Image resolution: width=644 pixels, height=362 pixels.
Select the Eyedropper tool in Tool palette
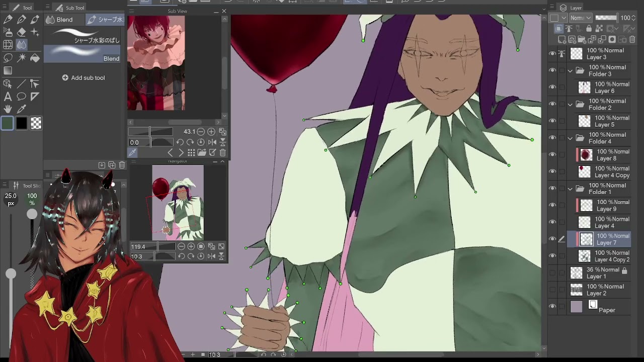pyautogui.click(x=22, y=109)
